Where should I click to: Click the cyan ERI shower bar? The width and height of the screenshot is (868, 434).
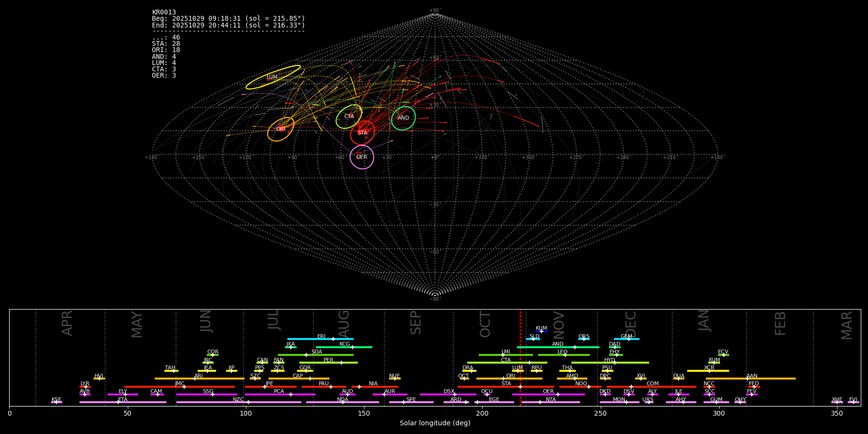coord(320,339)
